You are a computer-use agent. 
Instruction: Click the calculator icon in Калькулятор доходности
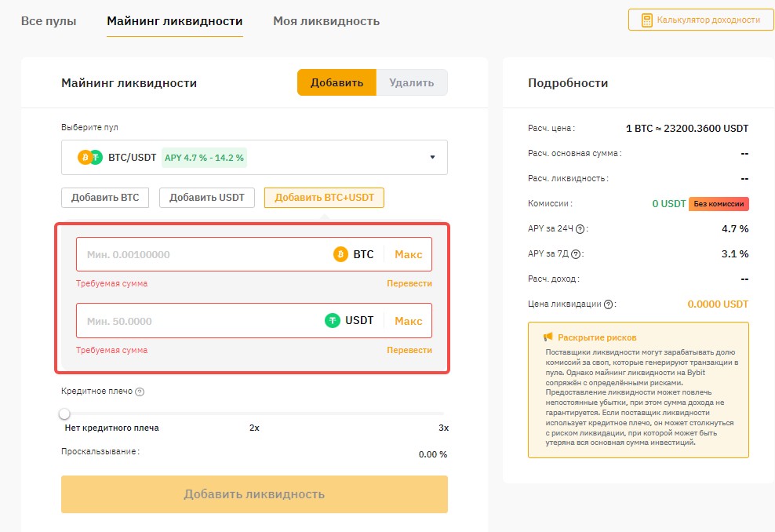click(x=646, y=20)
